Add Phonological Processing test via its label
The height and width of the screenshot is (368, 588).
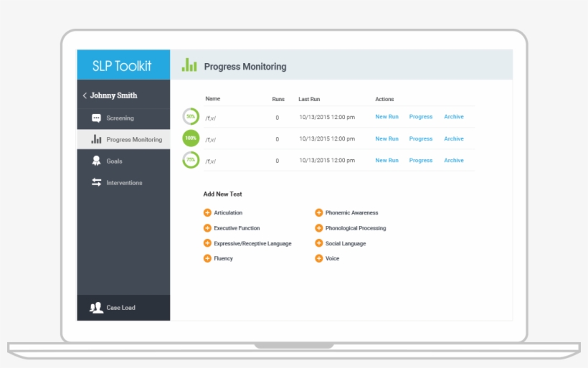click(x=356, y=228)
